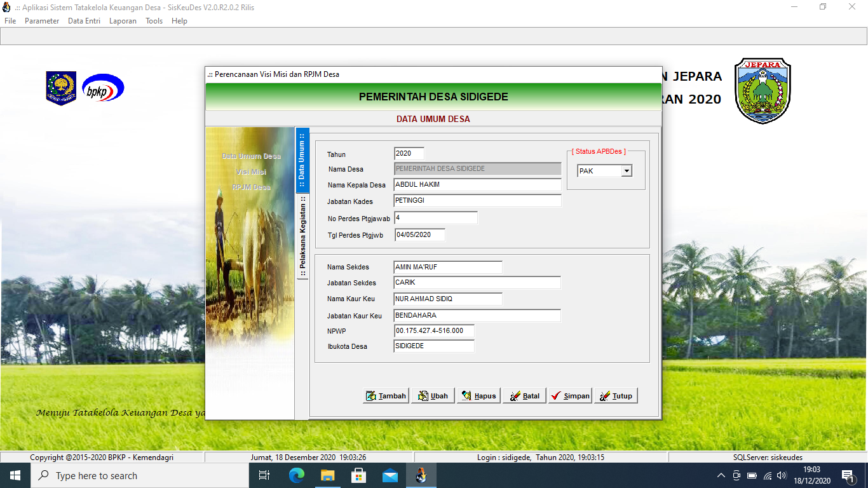Close the form with the Tutup button
This screenshot has height=488, width=868.
coord(616,396)
